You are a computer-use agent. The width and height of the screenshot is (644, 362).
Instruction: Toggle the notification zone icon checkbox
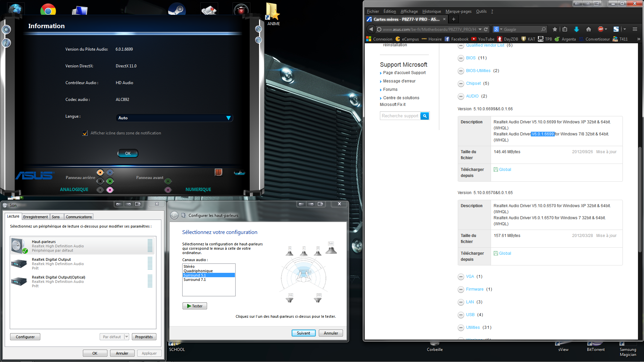[x=85, y=133]
